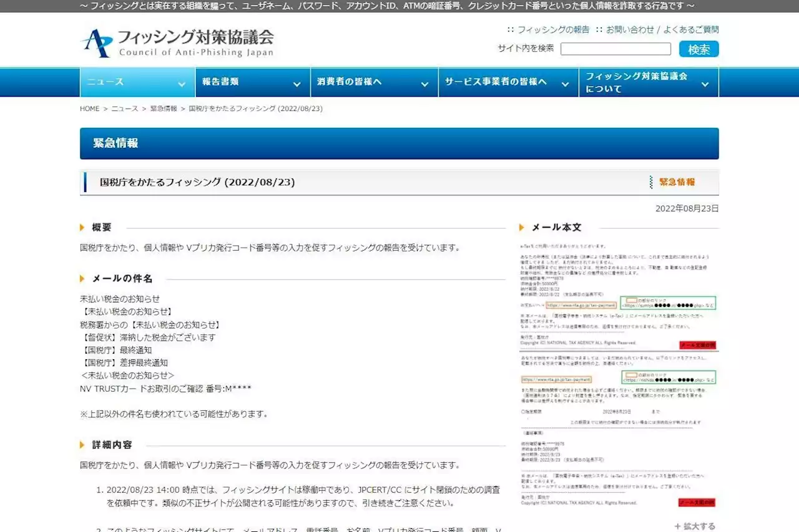
Task: Open the ニュース navigation menu
Action: coord(137,82)
